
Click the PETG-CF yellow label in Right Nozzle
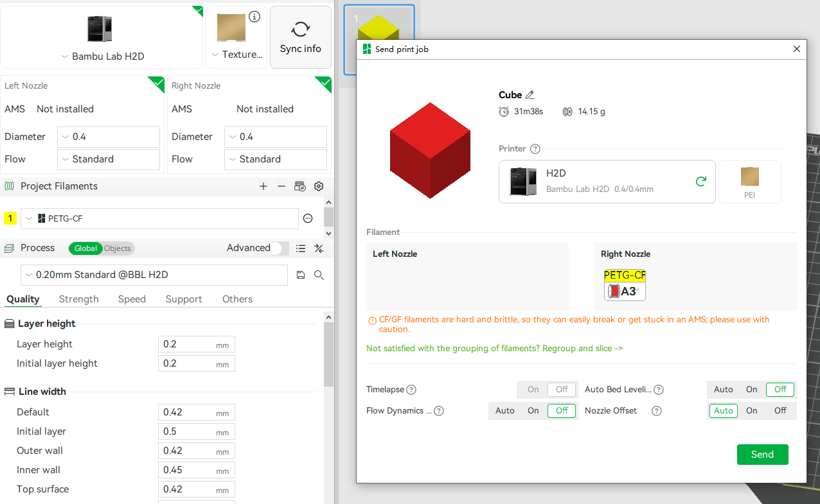click(x=625, y=275)
